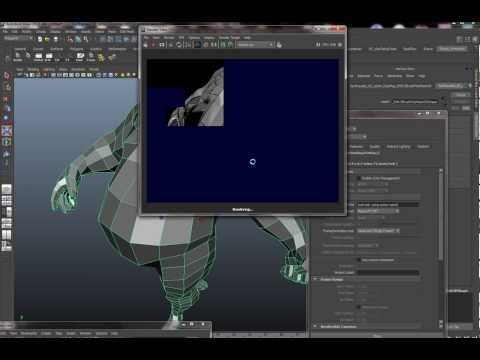
Task: Click Redo Previous Render icon in Render View
Action: click(x=146, y=44)
